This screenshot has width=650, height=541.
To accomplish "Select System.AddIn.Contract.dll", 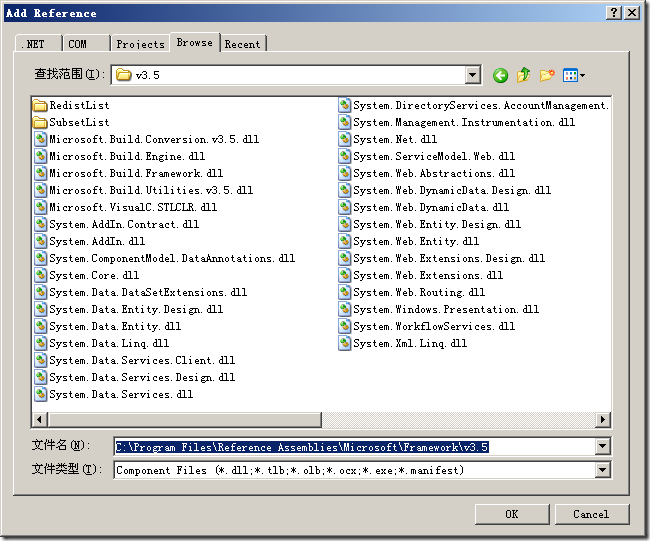I will (x=117, y=224).
